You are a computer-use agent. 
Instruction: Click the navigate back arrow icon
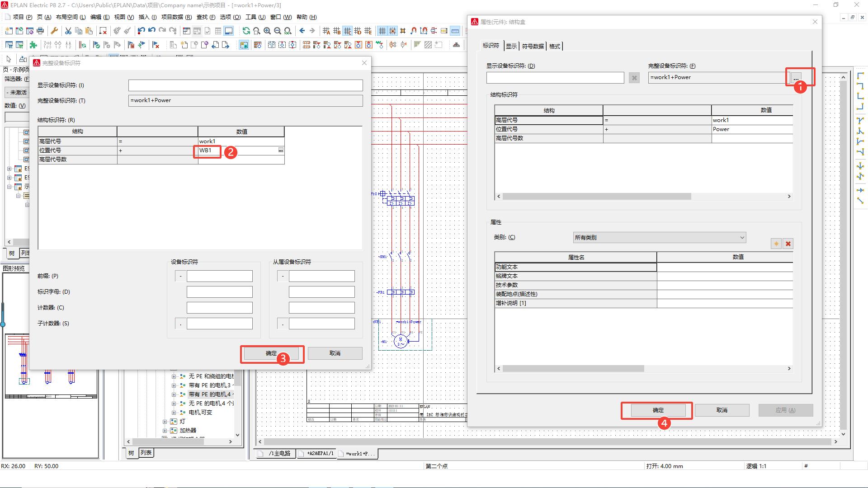click(302, 31)
